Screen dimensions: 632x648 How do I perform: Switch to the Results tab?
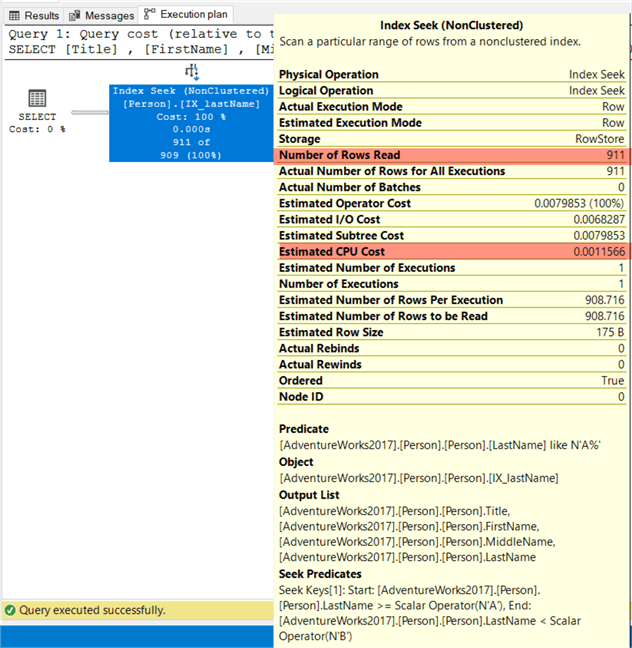(33, 16)
